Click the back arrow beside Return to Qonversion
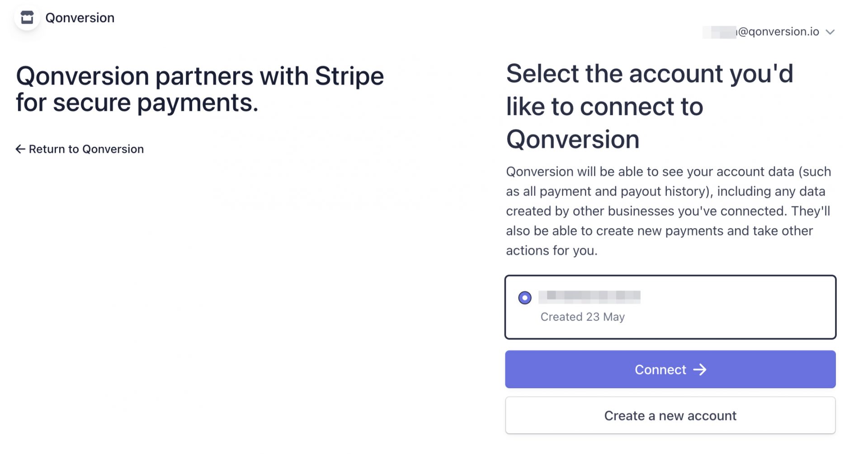The height and width of the screenshot is (458, 868). 20,149
